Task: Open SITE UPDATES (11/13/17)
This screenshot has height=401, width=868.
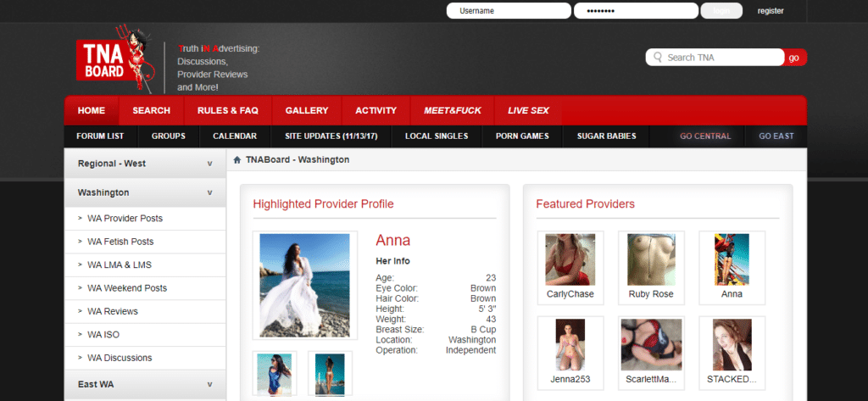Action: (331, 136)
